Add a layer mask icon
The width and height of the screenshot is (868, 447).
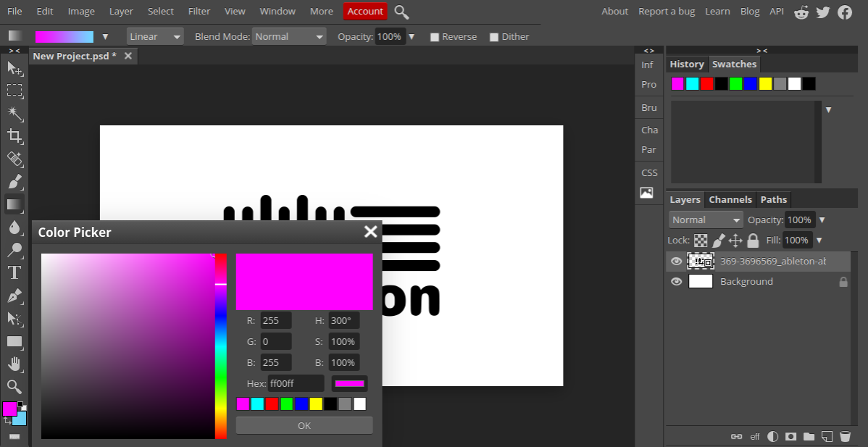coord(791,436)
